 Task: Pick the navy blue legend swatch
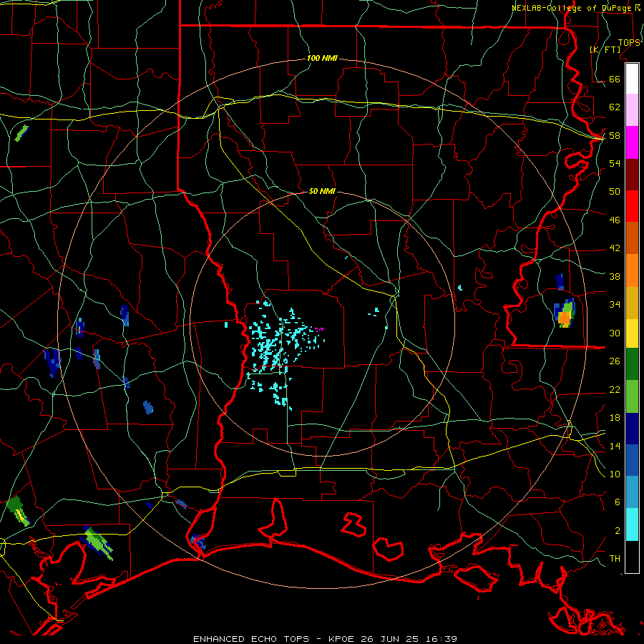click(632, 429)
